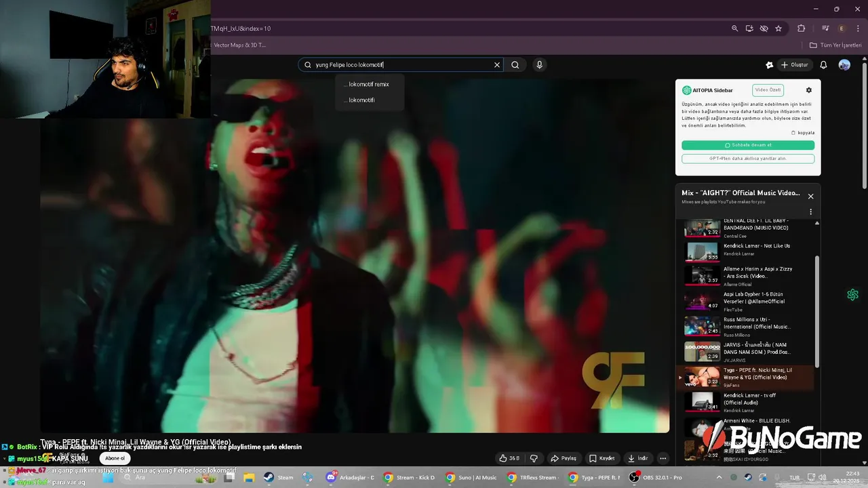
Task: Switch to 'TRflexs Stream' taskbar window
Action: (533, 477)
